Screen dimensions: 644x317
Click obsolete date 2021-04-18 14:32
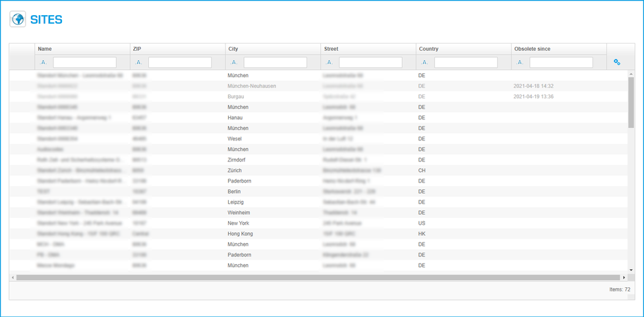533,86
